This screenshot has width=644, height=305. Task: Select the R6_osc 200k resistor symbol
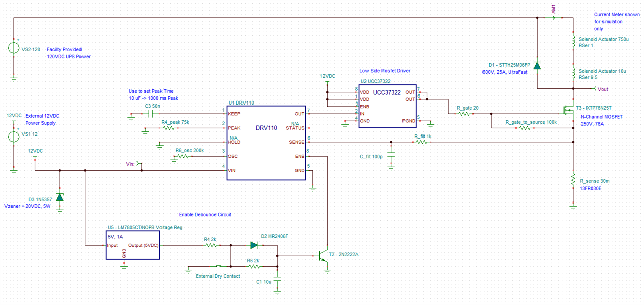pos(182,157)
